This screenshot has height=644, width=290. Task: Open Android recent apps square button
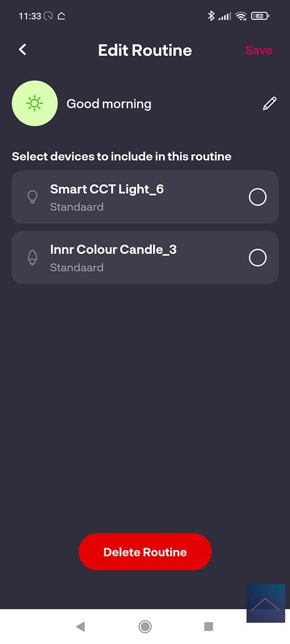pyautogui.click(x=208, y=627)
